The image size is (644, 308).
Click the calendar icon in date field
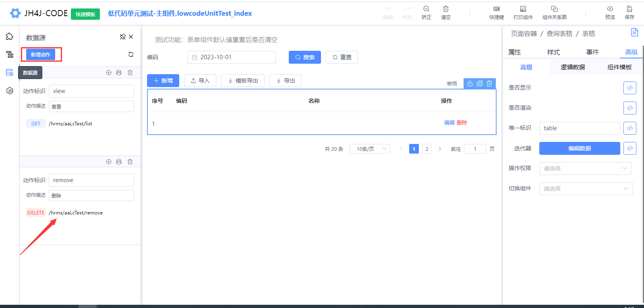[x=195, y=57]
